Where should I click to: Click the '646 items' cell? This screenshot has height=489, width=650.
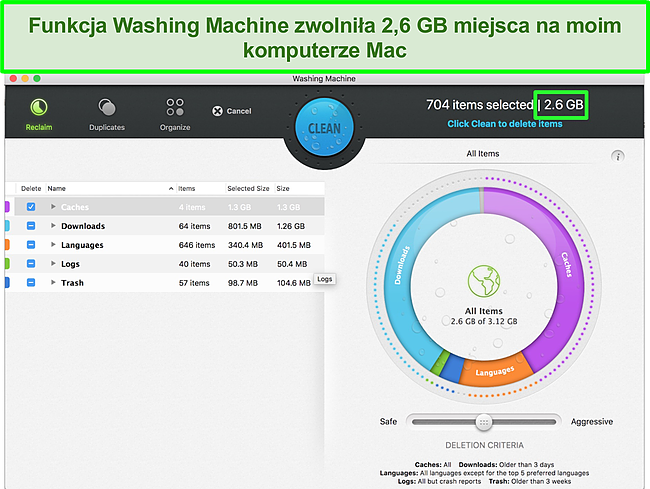(196, 245)
